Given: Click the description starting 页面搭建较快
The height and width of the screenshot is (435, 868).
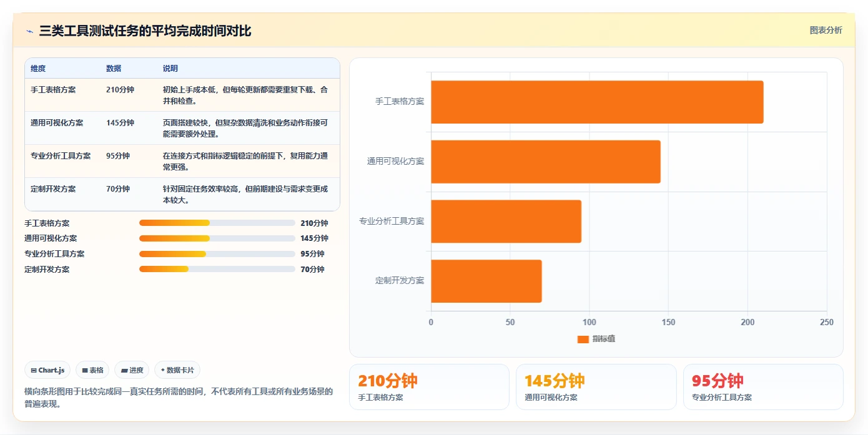Looking at the screenshot, I should pyautogui.click(x=245, y=129).
